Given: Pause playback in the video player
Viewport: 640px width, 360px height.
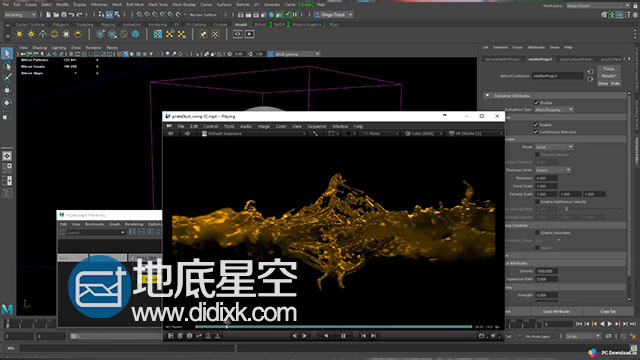Looking at the screenshot, I should [343, 336].
